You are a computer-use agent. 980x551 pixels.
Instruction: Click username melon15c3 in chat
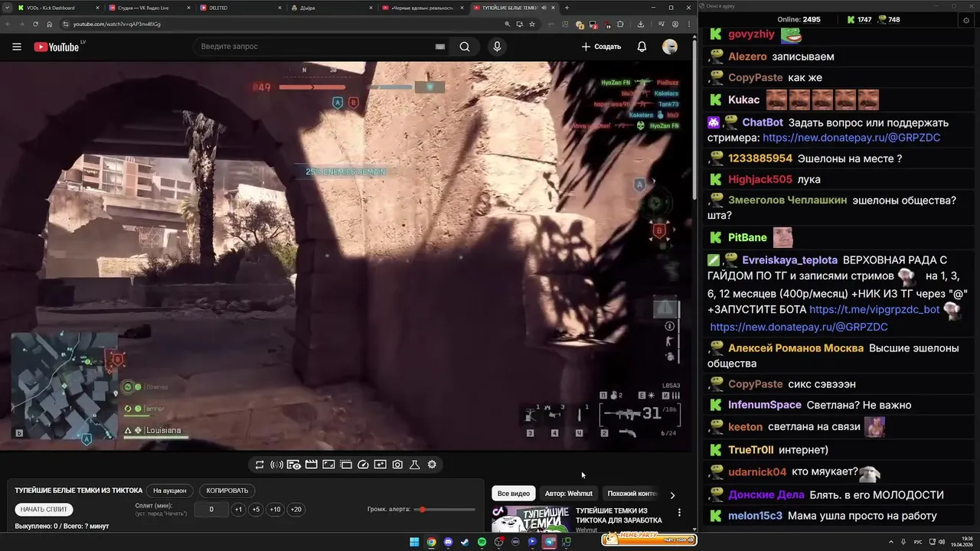point(755,517)
